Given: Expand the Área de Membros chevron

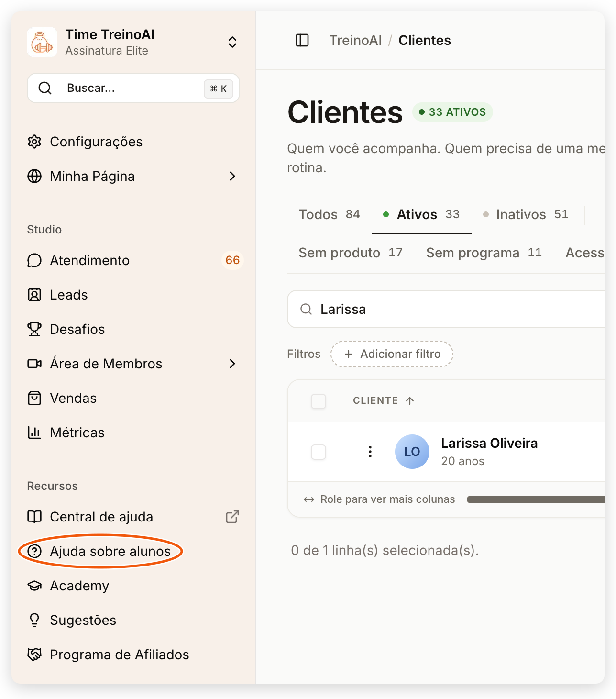Looking at the screenshot, I should coord(232,364).
